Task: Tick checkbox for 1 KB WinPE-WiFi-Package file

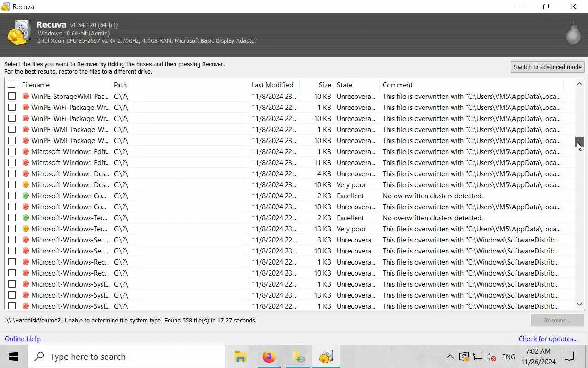Action: [x=12, y=108]
